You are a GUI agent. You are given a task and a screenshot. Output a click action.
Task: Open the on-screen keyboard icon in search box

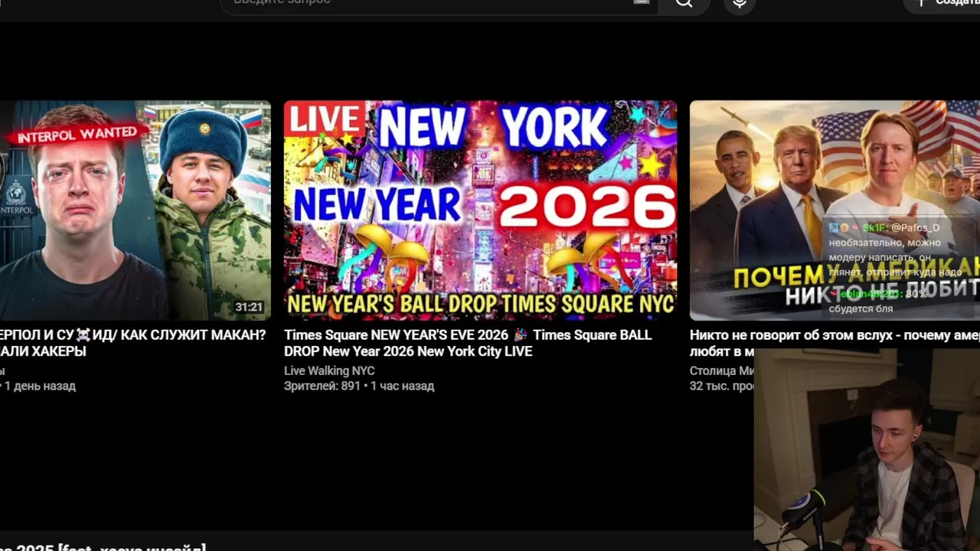(x=642, y=2)
